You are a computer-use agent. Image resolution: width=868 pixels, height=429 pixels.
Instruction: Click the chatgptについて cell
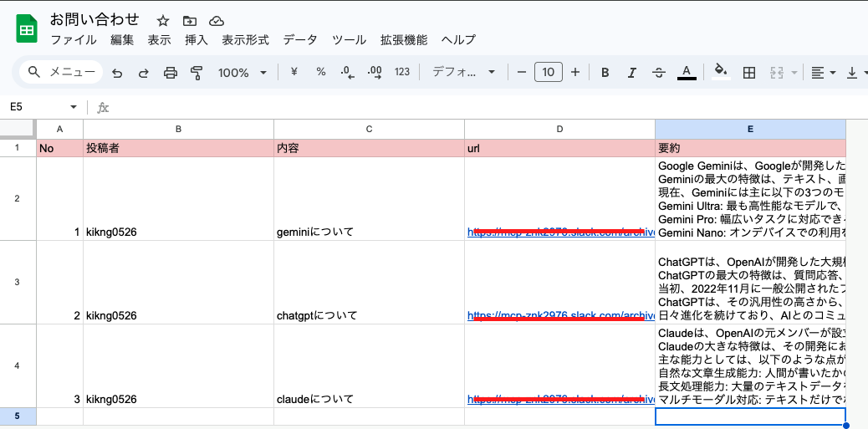point(369,283)
